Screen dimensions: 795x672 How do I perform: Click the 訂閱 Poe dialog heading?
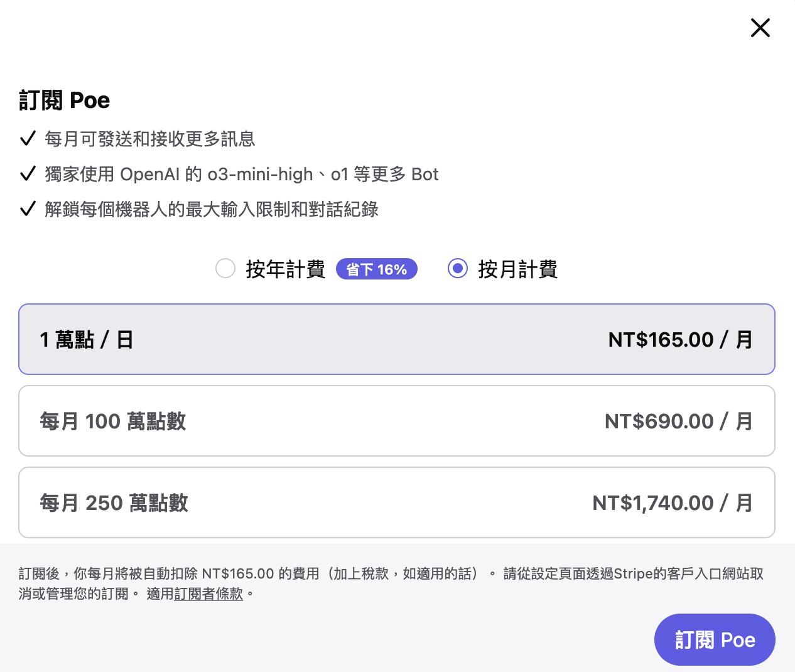point(65,100)
